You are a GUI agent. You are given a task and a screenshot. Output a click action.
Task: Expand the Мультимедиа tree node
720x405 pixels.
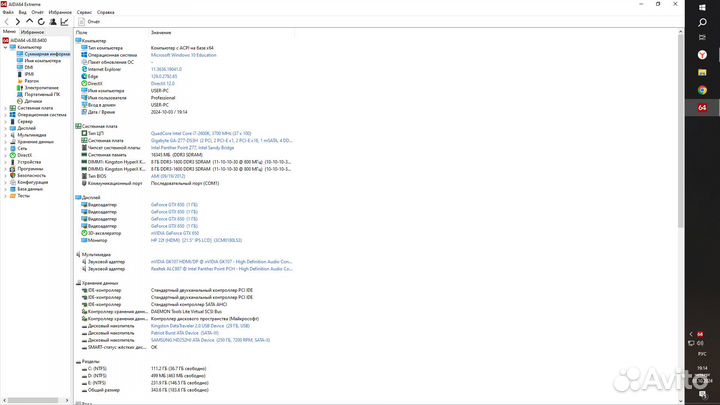pos(6,135)
